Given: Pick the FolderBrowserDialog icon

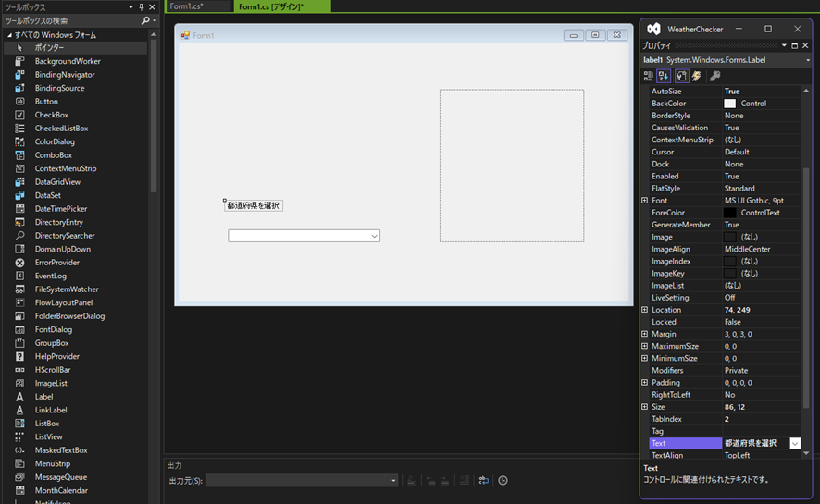Looking at the screenshot, I should coord(19,316).
